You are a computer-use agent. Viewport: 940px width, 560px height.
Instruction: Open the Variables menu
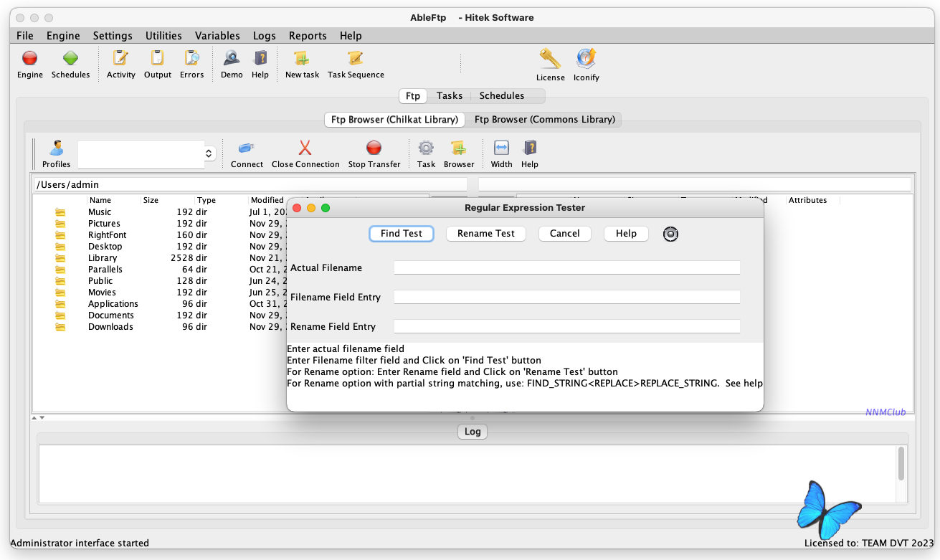[217, 36]
